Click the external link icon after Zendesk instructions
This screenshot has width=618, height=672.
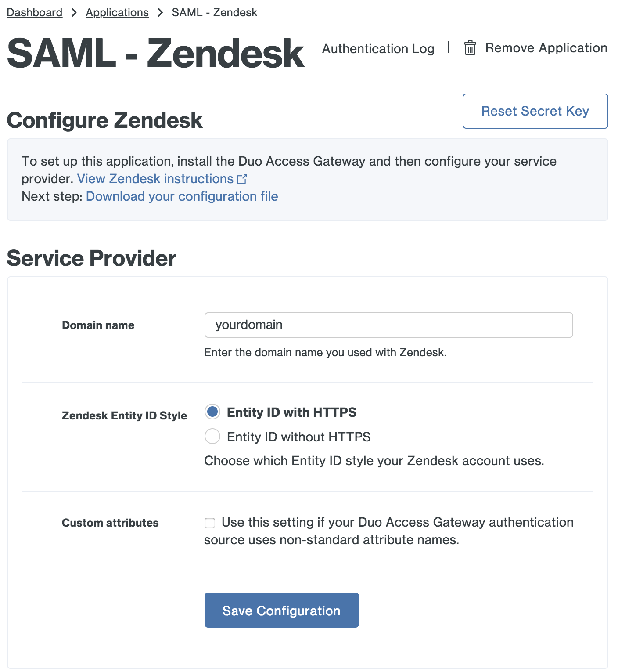click(x=242, y=179)
